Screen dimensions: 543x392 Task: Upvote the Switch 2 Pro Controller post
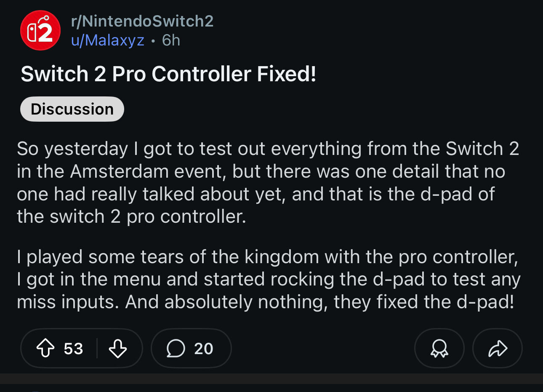click(x=45, y=348)
